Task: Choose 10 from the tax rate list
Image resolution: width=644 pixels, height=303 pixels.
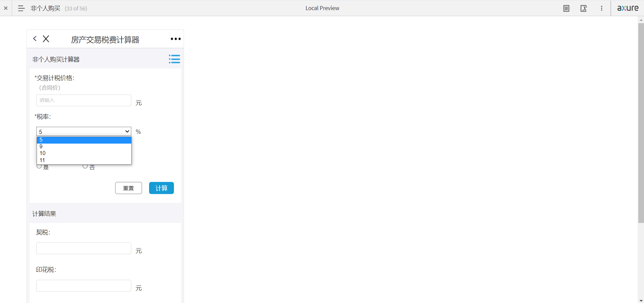Action: point(84,153)
